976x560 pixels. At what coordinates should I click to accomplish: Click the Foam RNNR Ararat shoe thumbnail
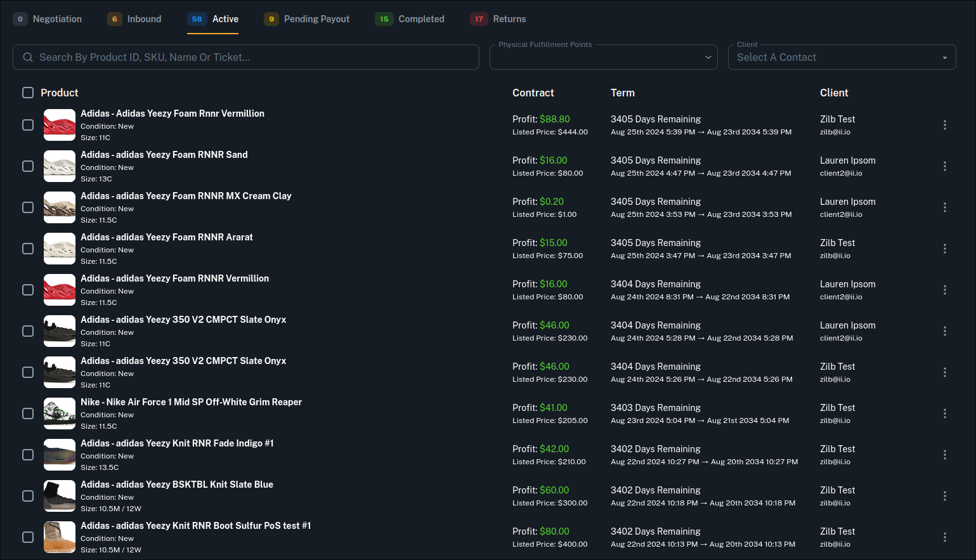[60, 249]
